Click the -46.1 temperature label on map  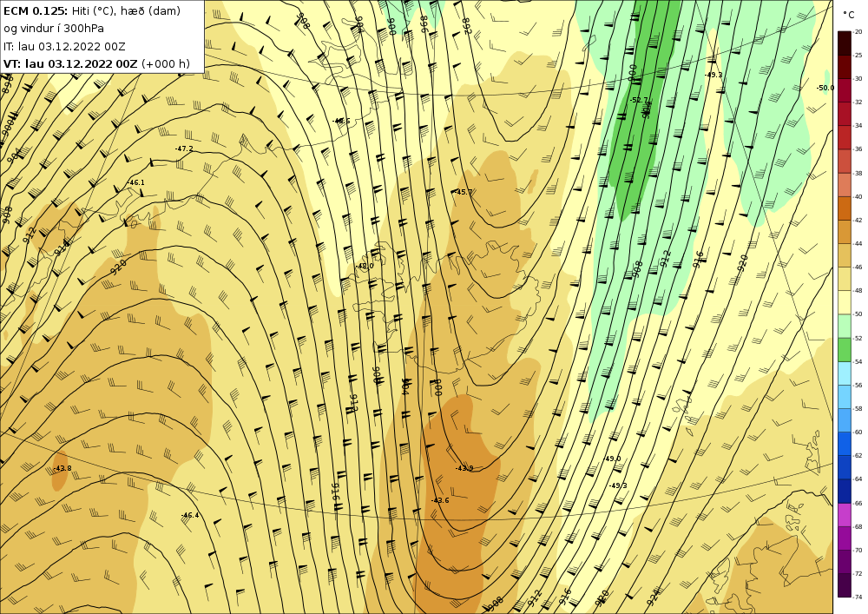[x=135, y=182]
